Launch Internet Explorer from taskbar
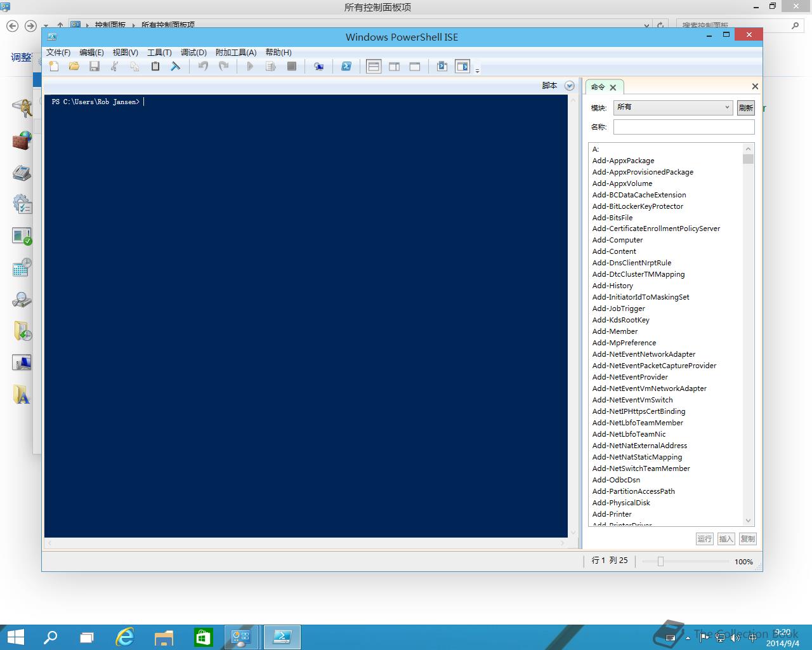Screen dimensions: 812x650 pyautogui.click(x=125, y=637)
